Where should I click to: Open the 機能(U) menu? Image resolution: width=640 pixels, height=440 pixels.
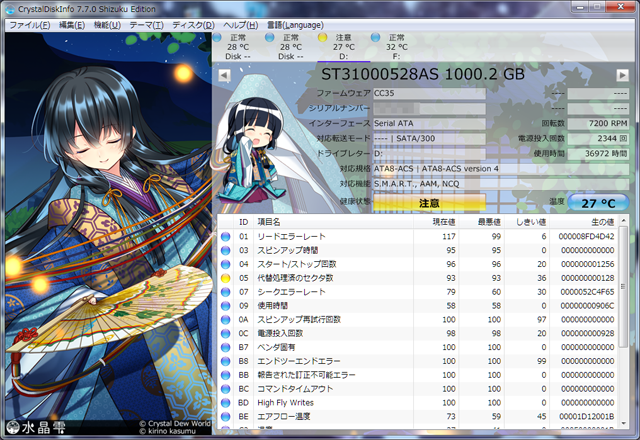[x=107, y=25]
